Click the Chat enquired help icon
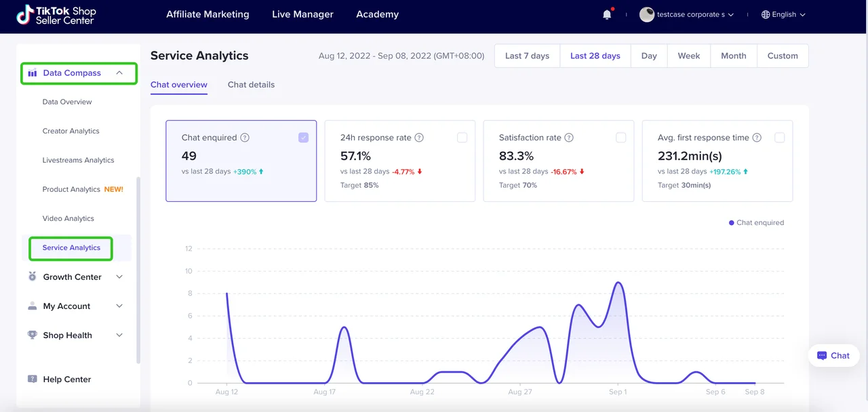868x412 pixels. [x=245, y=138]
